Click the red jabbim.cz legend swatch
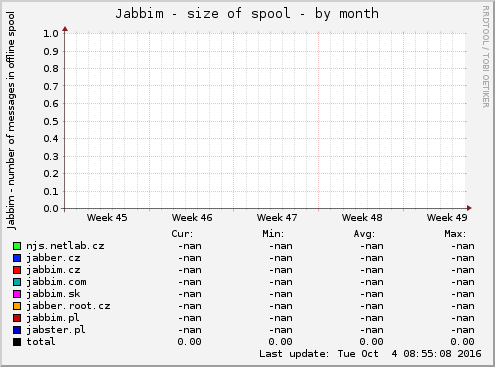This screenshot has height=367, width=495. (x=17, y=270)
